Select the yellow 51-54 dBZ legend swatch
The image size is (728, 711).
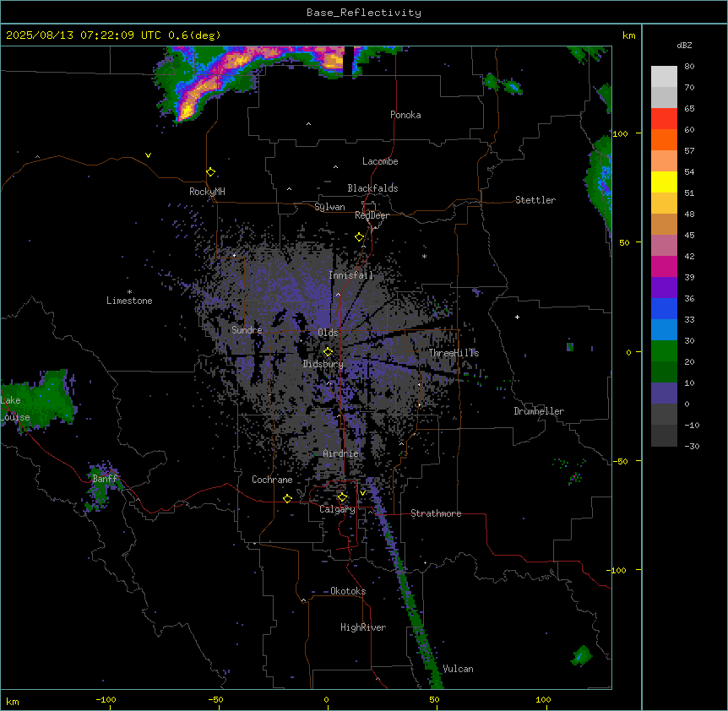pyautogui.click(x=664, y=182)
